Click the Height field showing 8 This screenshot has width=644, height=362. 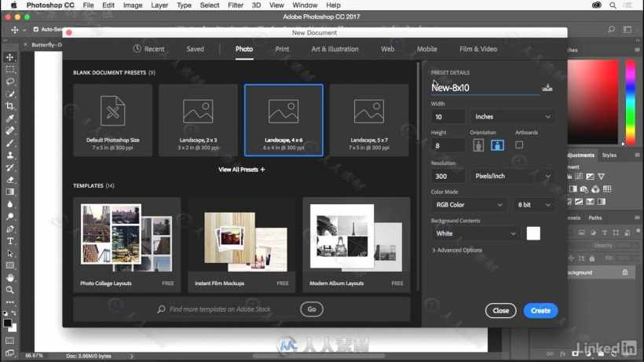[x=448, y=146]
